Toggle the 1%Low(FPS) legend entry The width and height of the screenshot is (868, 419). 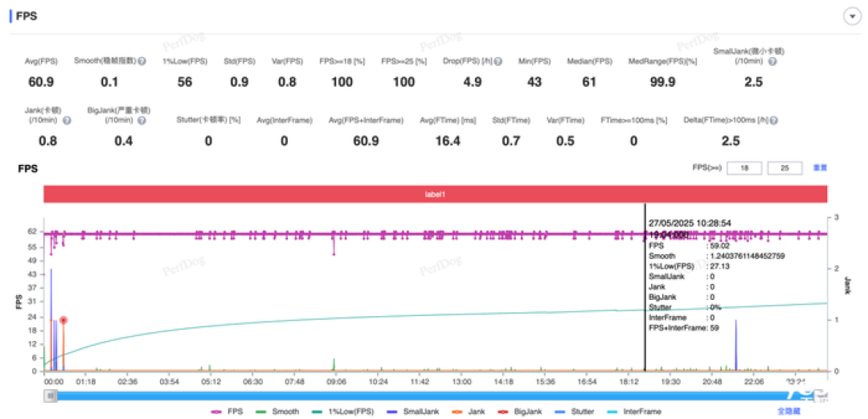[x=341, y=412]
